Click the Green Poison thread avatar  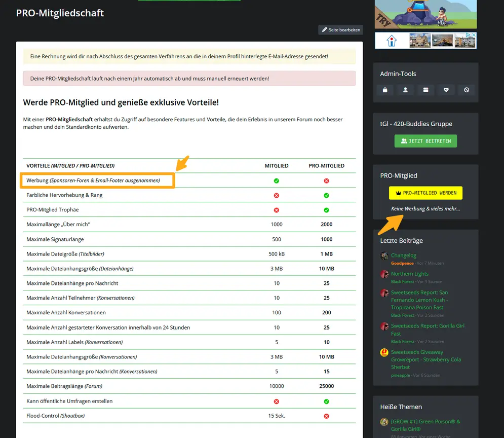pyautogui.click(x=384, y=422)
